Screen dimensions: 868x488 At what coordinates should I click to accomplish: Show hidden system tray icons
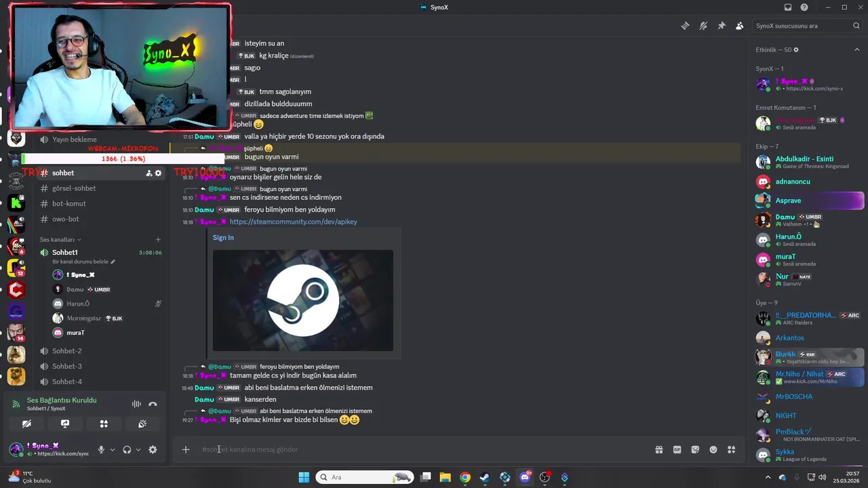tap(768, 477)
